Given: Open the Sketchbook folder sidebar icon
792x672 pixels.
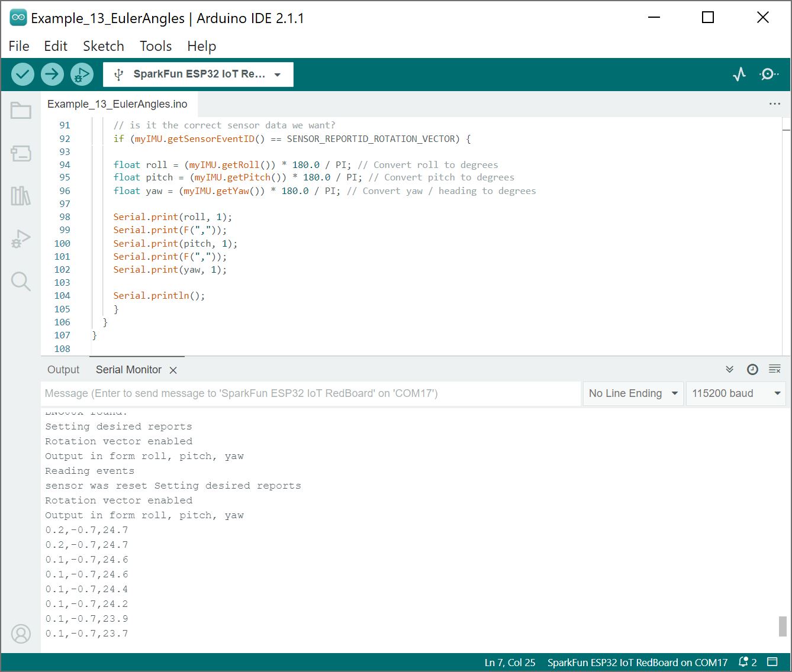Looking at the screenshot, I should coord(21,111).
